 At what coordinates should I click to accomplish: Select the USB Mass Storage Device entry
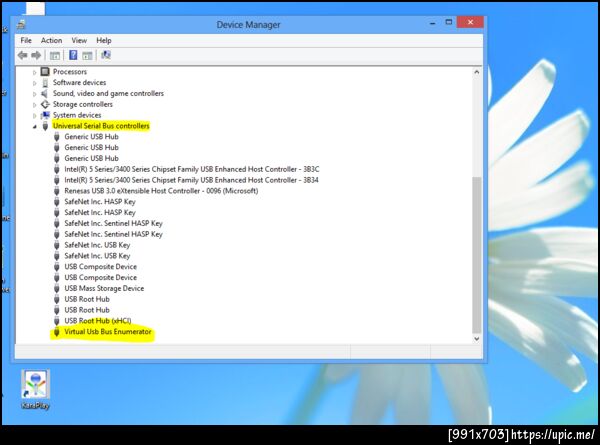104,289
